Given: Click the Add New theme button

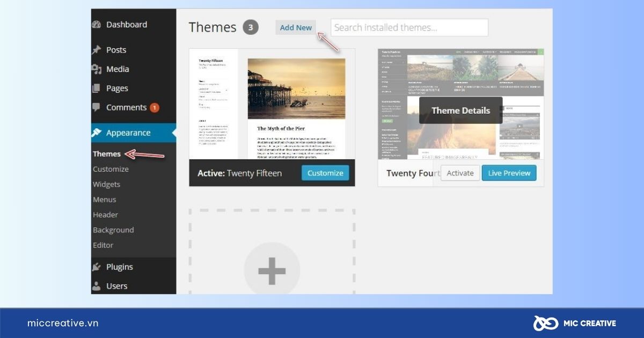Looking at the screenshot, I should coord(296,27).
